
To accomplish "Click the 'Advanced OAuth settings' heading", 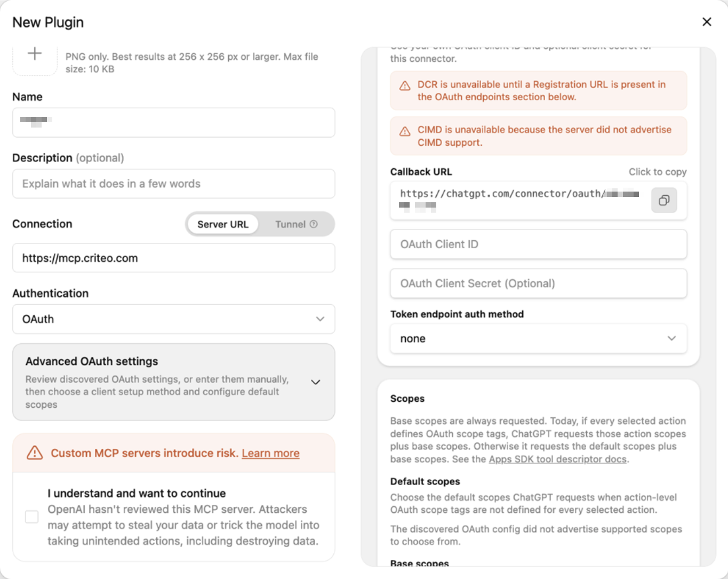I will [x=92, y=361].
